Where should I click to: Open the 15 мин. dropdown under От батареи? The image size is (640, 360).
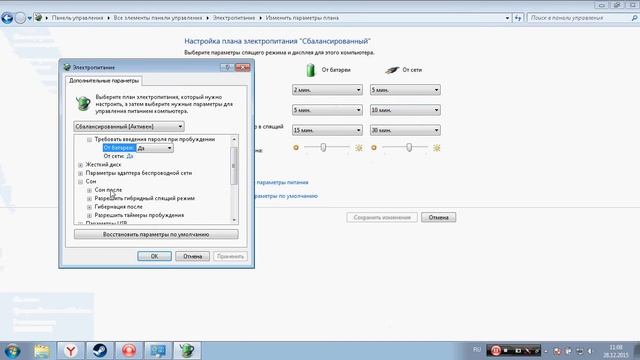327,130
